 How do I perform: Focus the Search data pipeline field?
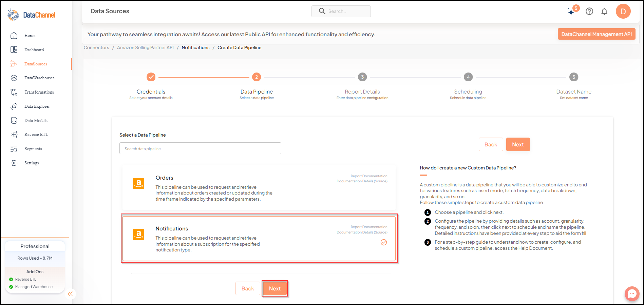(200, 148)
